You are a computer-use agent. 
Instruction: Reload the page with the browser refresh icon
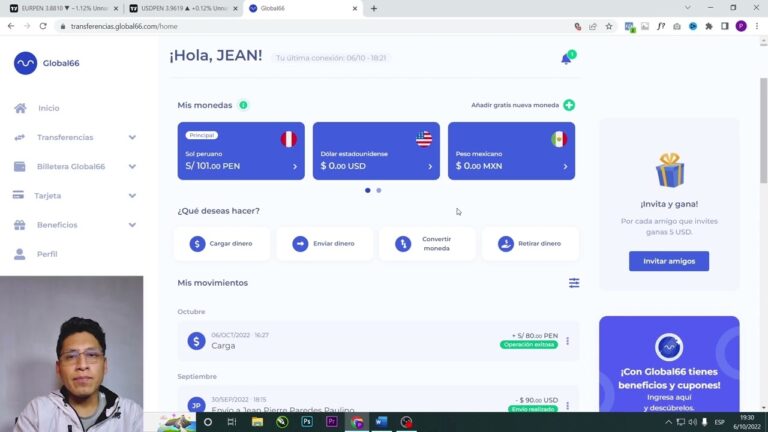point(43,26)
